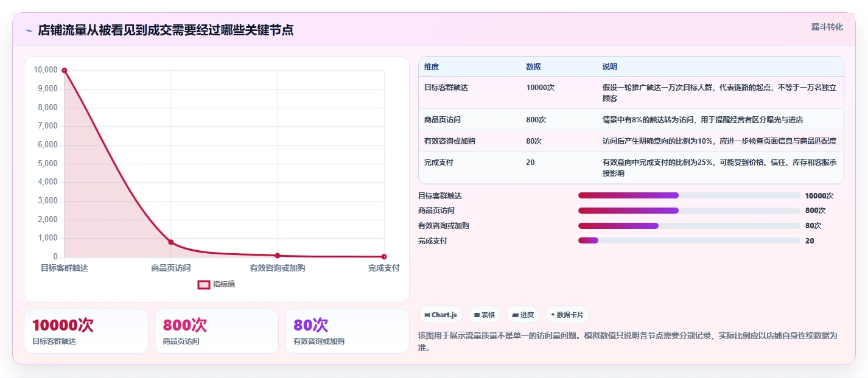The height and width of the screenshot is (378, 868).
Task: Click table cell 完成支付 in 维度 column
Action: [439, 163]
